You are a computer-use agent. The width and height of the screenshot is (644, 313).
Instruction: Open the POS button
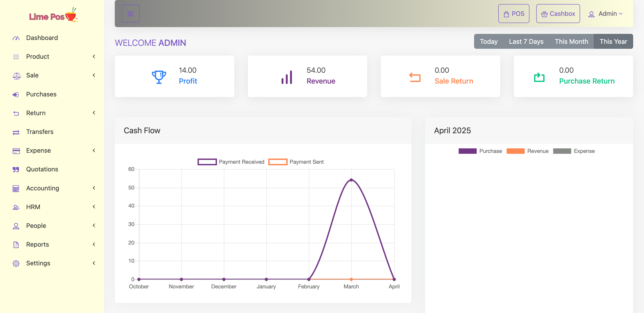[x=514, y=14]
